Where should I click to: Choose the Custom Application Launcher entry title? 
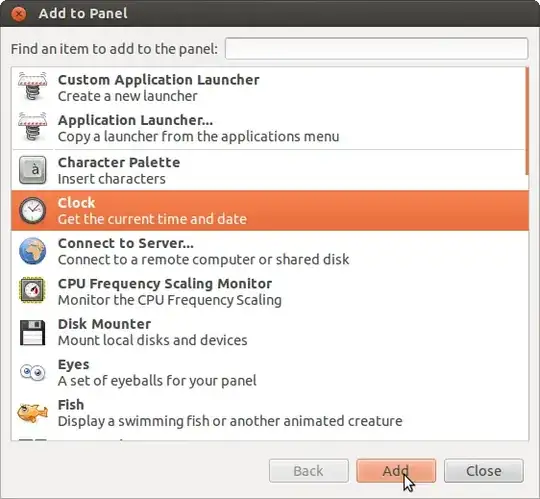tap(158, 80)
